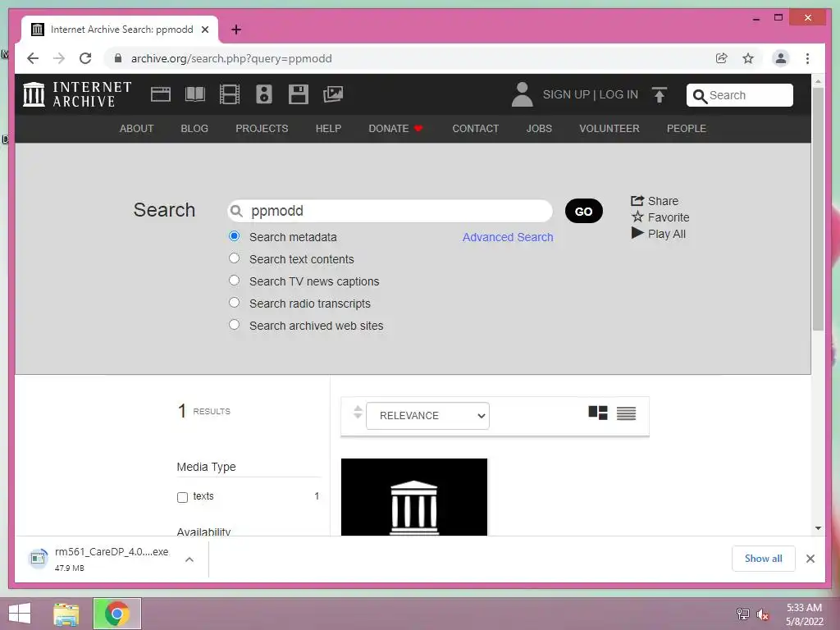840x630 pixels.
Task: Open the ABOUT menu item
Action: (137, 129)
